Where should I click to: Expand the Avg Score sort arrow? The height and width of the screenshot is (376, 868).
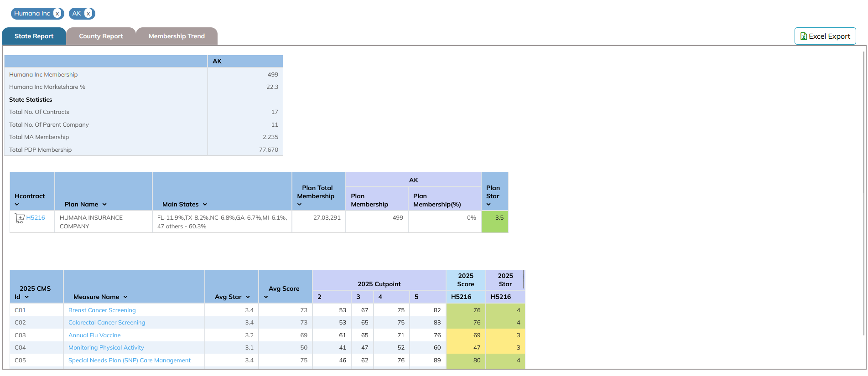coord(266,297)
